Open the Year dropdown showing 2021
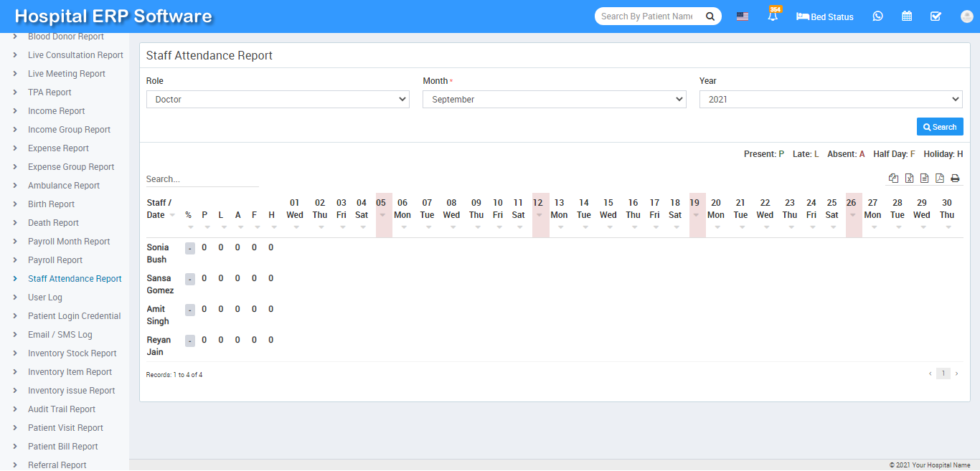980x471 pixels. (831, 100)
